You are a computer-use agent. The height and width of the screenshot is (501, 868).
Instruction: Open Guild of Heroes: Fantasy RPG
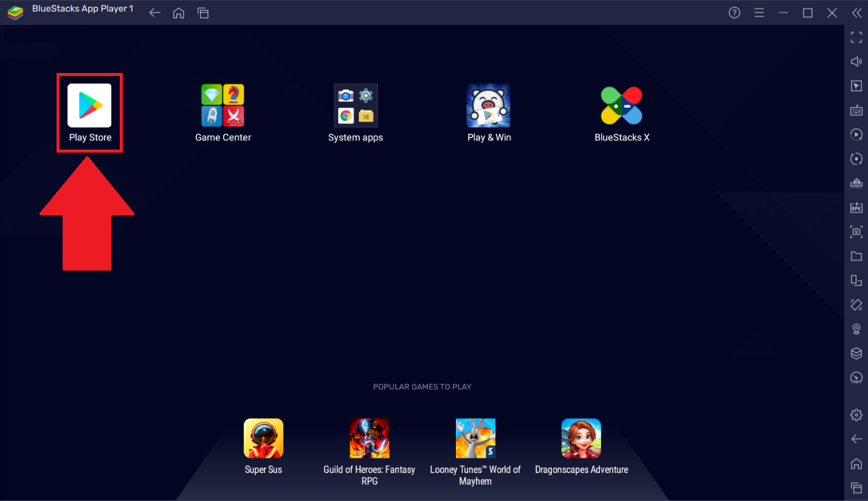pyautogui.click(x=370, y=451)
